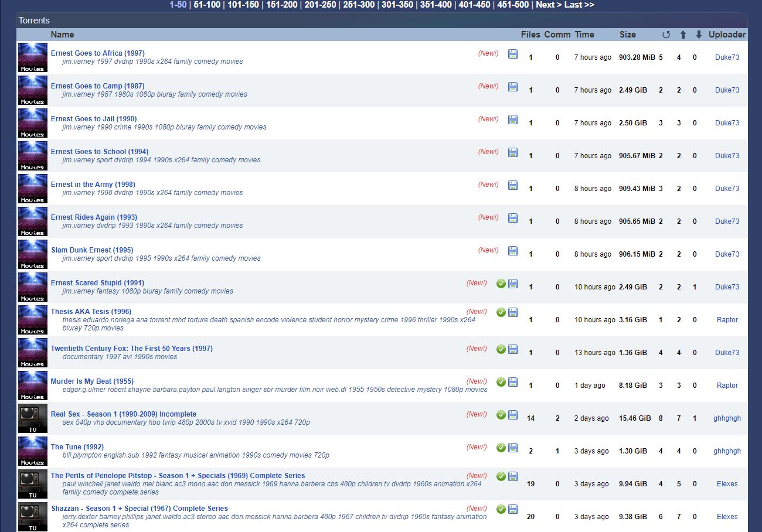Go to page 101-150
The width and height of the screenshot is (762, 532).
pyautogui.click(x=243, y=5)
